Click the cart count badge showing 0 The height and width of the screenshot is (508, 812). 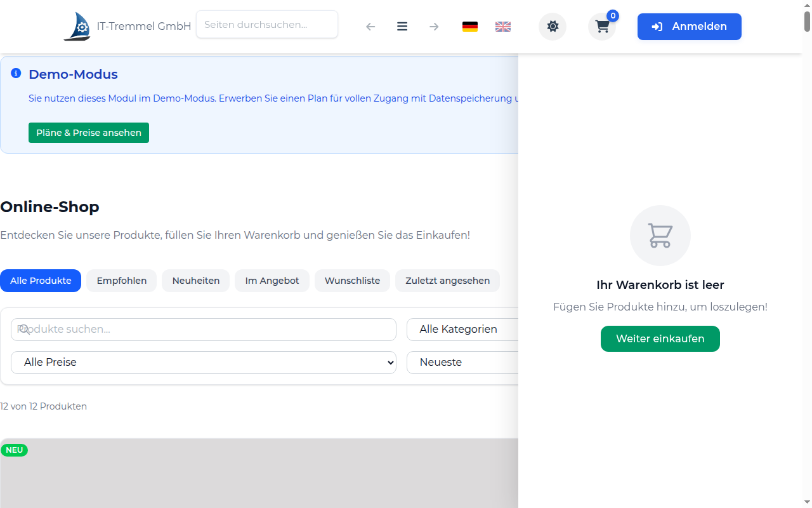[613, 16]
